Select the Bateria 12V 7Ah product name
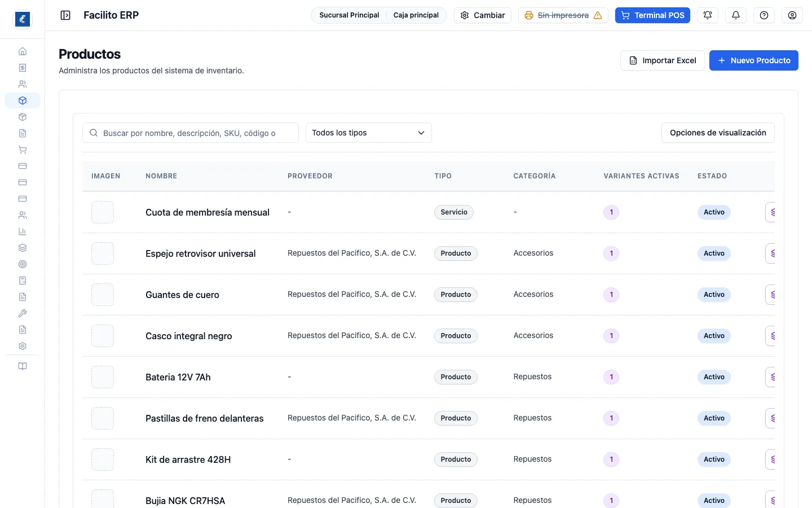Viewport: 812px width, 508px height. coord(178,377)
